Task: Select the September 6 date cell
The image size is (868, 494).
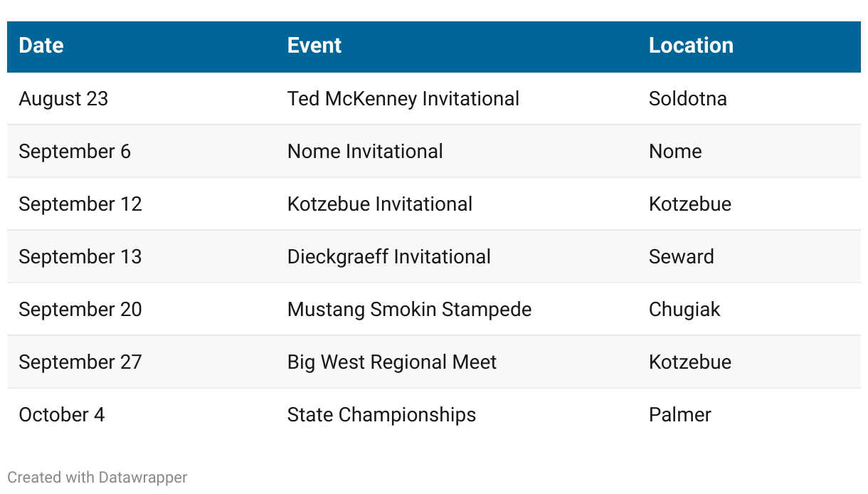Action: point(75,151)
